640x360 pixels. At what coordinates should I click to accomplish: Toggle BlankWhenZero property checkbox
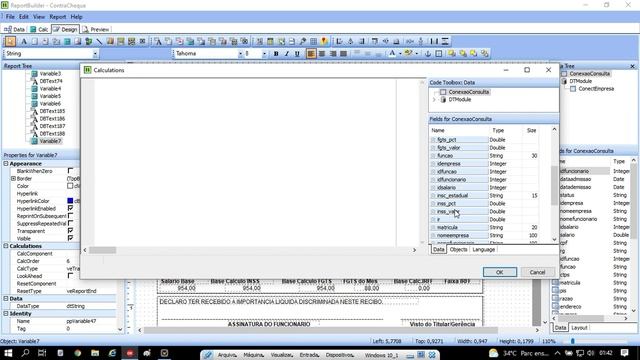click(x=70, y=171)
